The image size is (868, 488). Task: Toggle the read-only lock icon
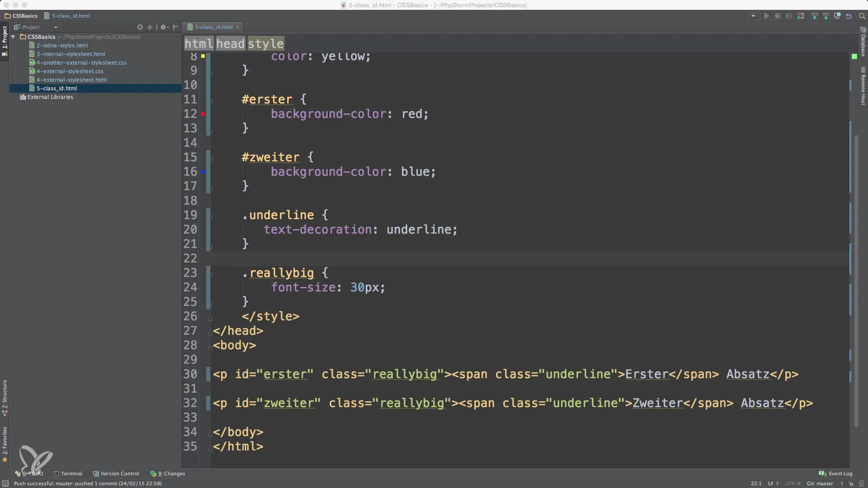pos(851,483)
